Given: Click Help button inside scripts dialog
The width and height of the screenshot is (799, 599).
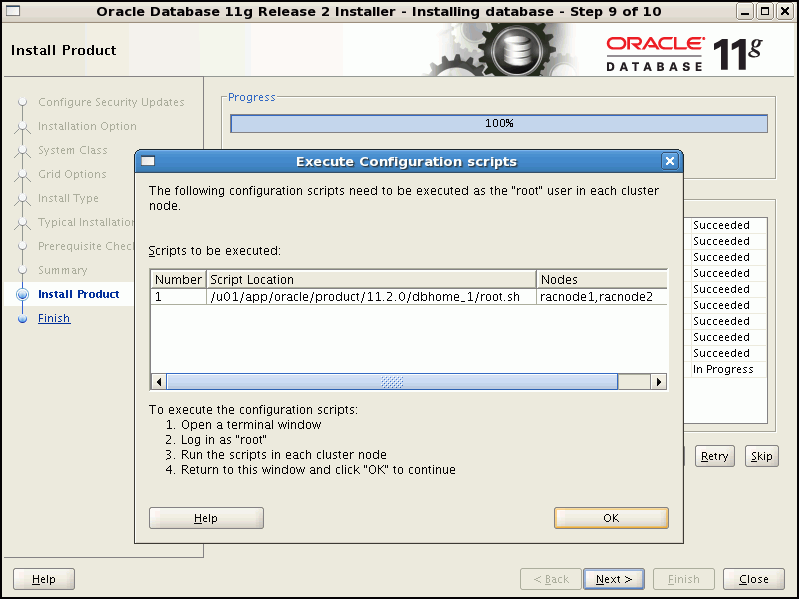Looking at the screenshot, I should [x=206, y=518].
